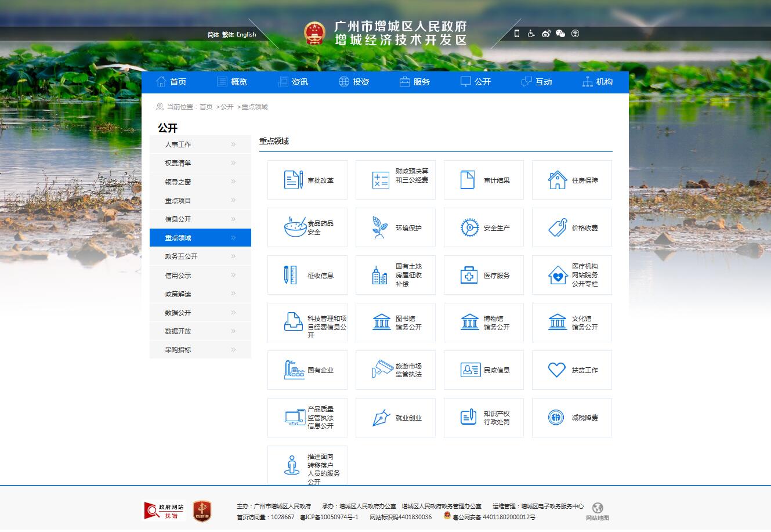
Task: Click the 首页 breadcrumb link
Action: [x=206, y=107]
